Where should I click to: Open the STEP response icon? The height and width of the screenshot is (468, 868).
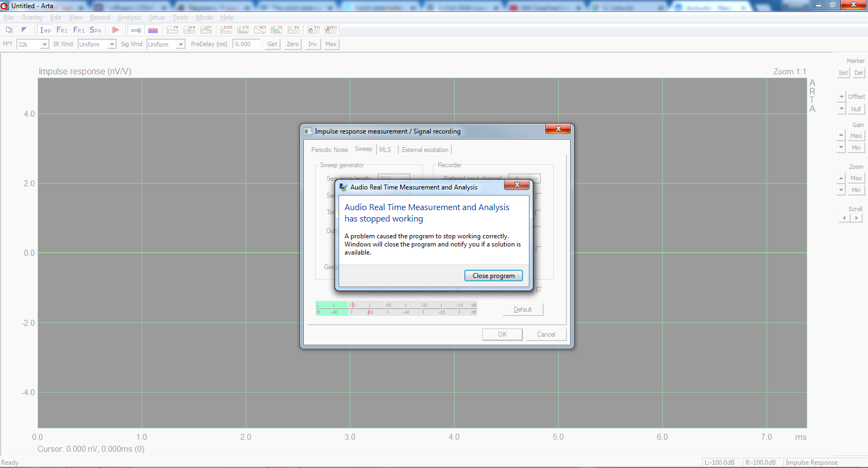tap(227, 30)
